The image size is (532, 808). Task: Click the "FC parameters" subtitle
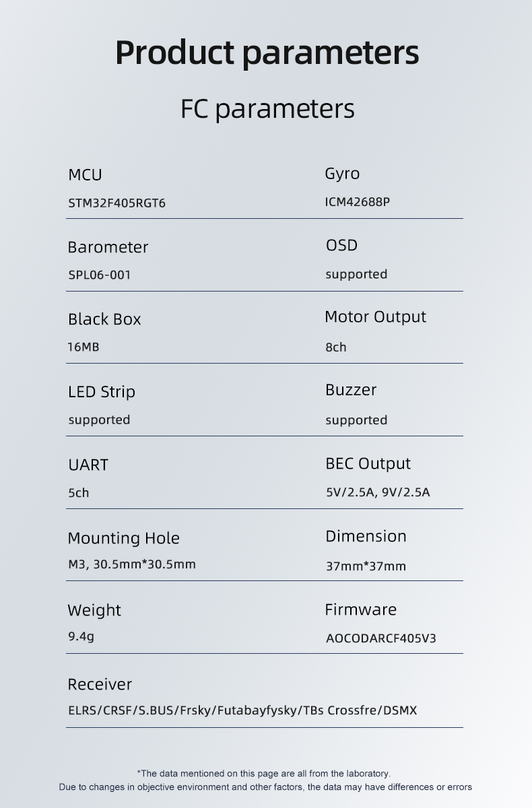(267, 108)
